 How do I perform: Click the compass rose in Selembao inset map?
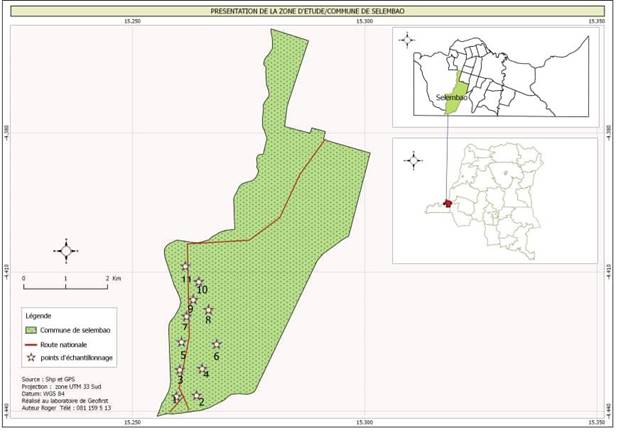coord(407,41)
